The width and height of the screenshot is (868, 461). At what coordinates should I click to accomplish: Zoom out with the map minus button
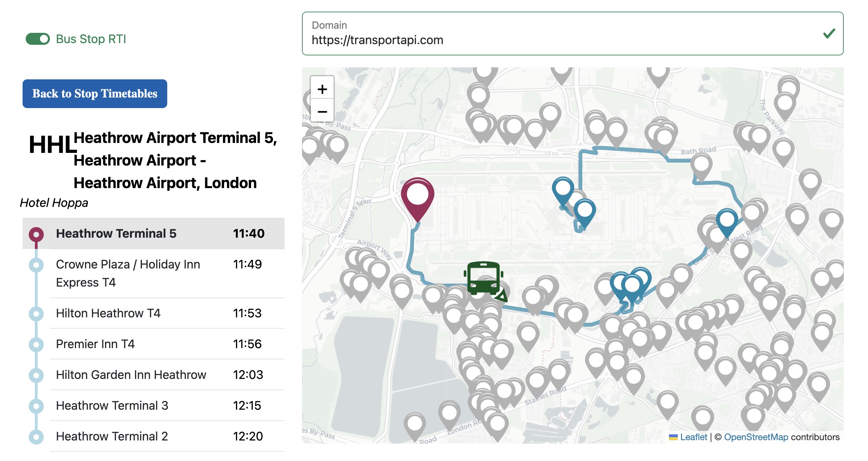point(322,112)
